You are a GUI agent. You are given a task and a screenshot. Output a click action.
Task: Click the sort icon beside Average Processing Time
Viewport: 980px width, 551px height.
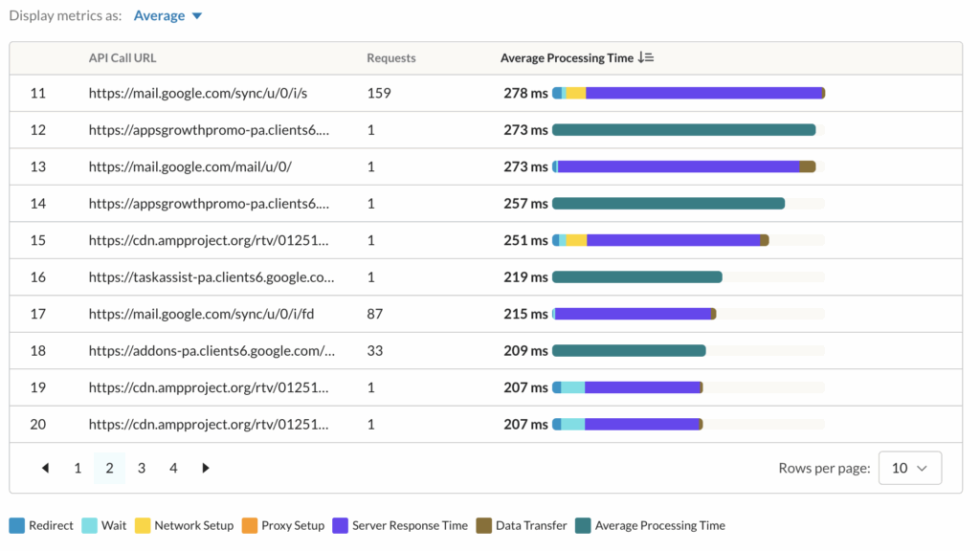(646, 58)
